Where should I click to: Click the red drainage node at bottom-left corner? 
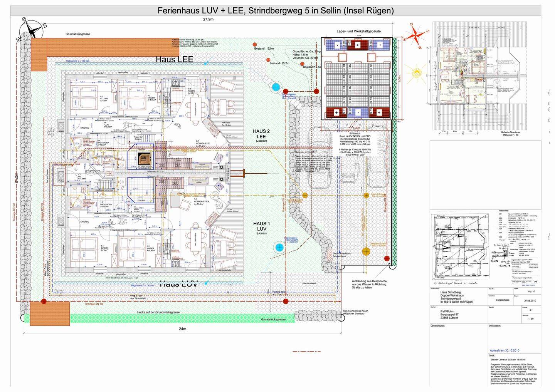pos(44,301)
